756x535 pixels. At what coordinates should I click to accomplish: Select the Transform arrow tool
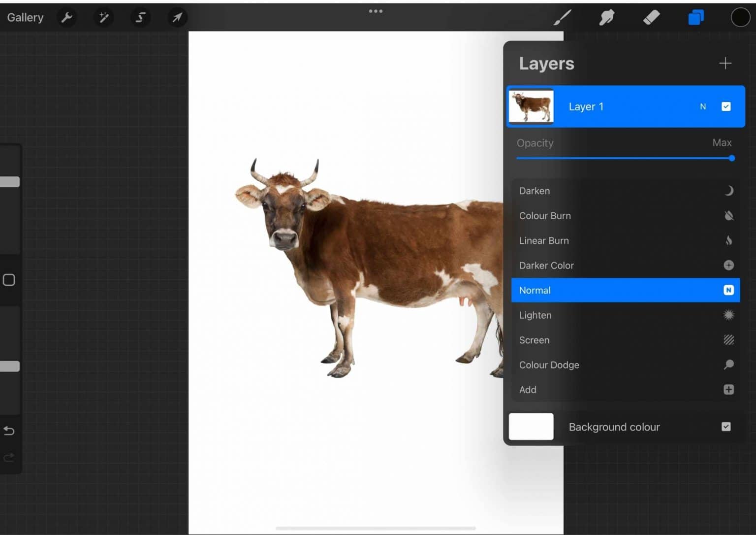pyautogui.click(x=177, y=17)
